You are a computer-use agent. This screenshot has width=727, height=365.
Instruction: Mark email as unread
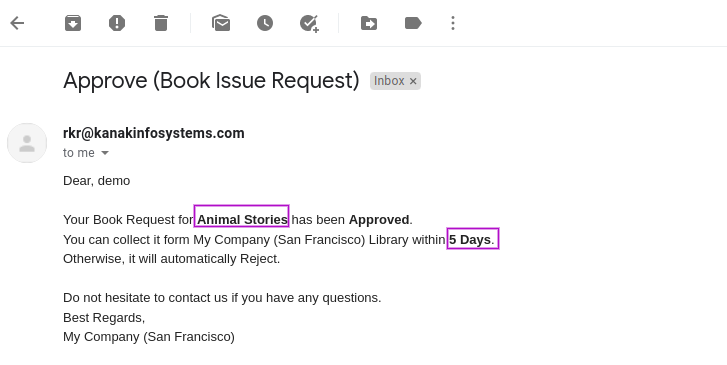tap(221, 23)
